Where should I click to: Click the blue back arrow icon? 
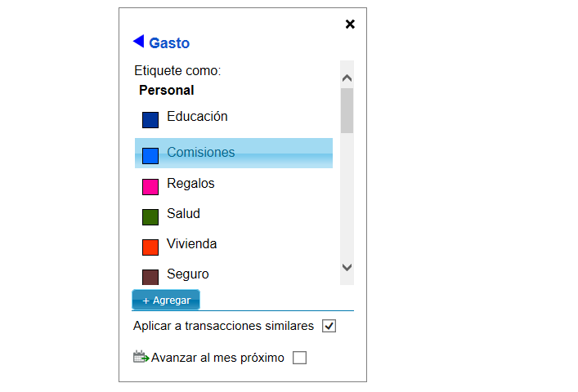(x=138, y=42)
